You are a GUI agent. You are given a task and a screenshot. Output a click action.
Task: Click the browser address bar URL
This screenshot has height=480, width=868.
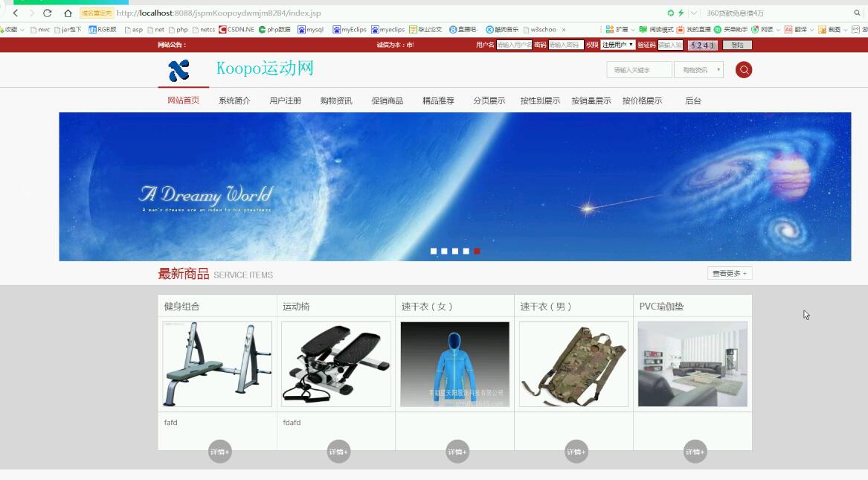[219, 13]
